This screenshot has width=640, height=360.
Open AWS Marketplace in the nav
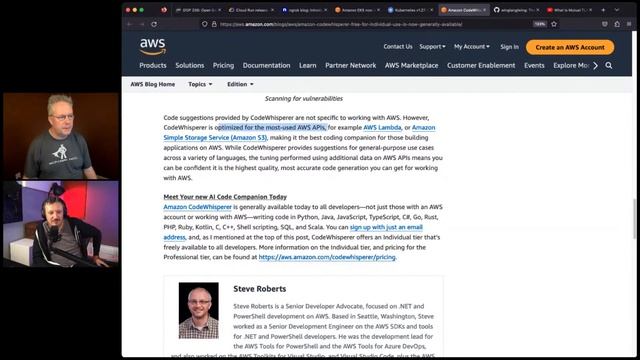point(411,65)
